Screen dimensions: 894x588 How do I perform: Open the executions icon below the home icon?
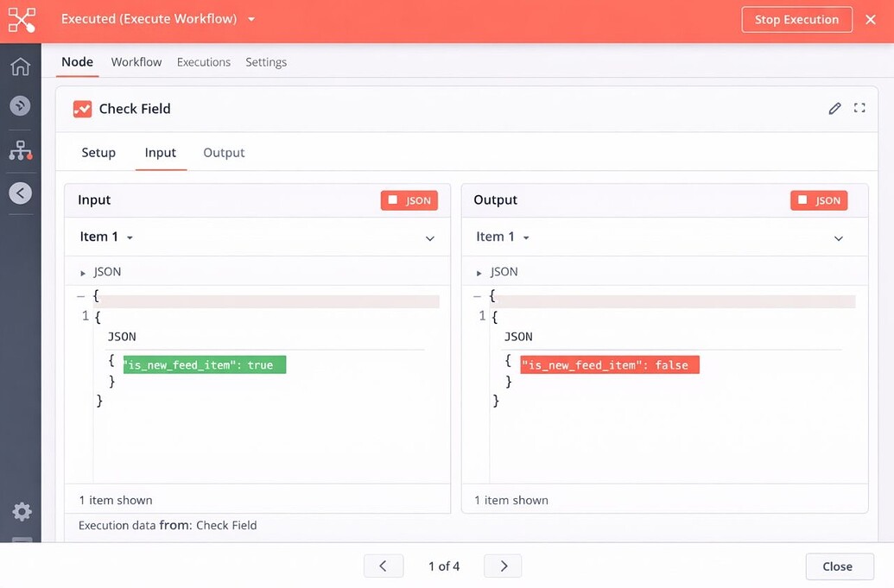pos(21,105)
